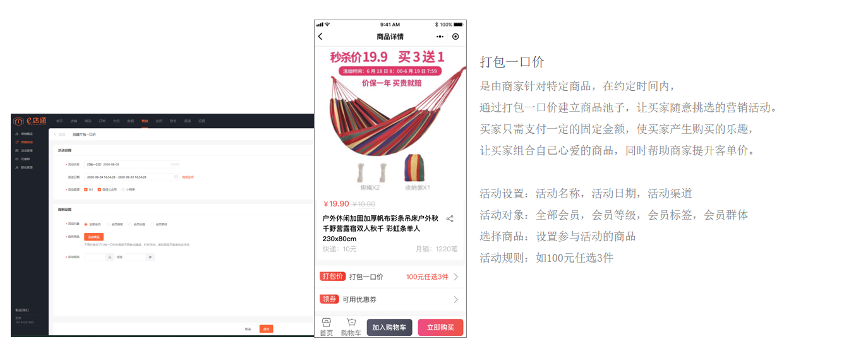Click the activity name input field

[x=132, y=164]
